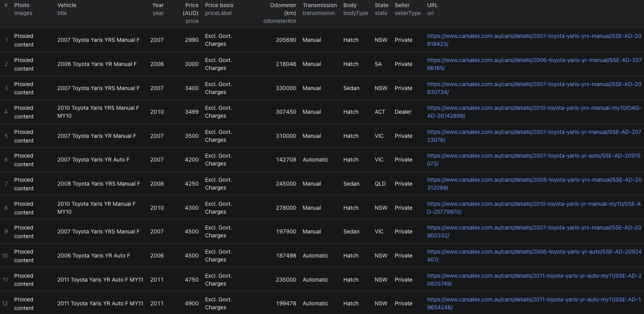The width and height of the screenshot is (644, 314).
Task: Select the price cell 4750
Action: click(x=192, y=280)
